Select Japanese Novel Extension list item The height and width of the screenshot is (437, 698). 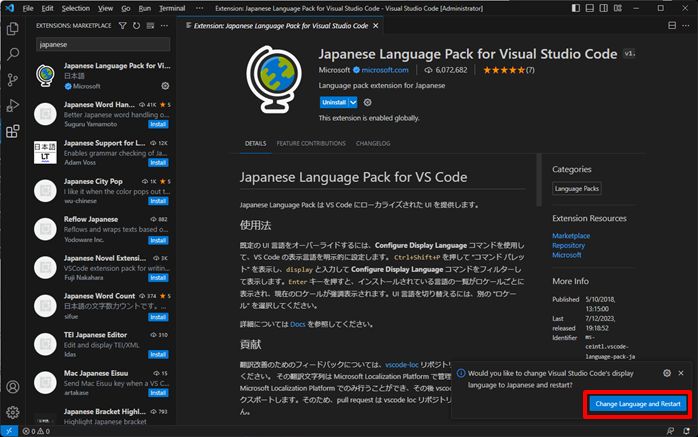102,267
